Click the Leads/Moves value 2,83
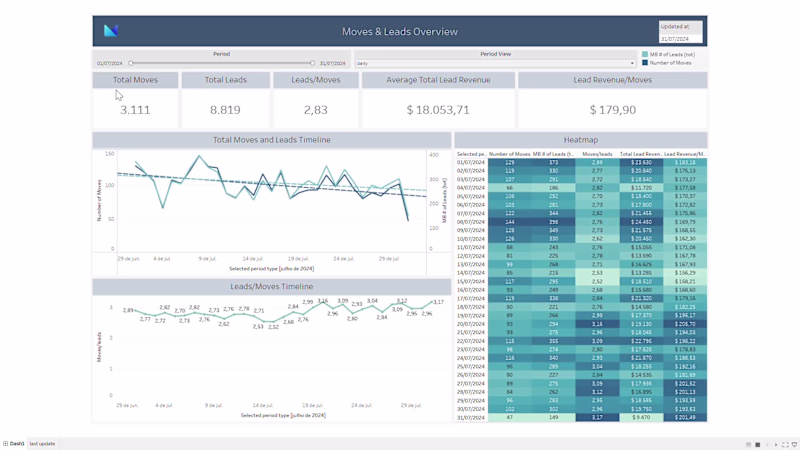 (316, 110)
